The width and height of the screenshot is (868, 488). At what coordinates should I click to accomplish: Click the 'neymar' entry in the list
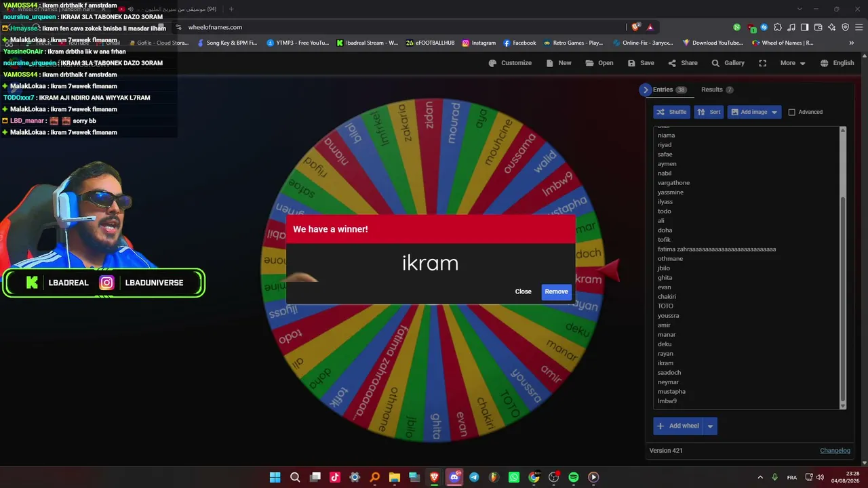click(668, 382)
